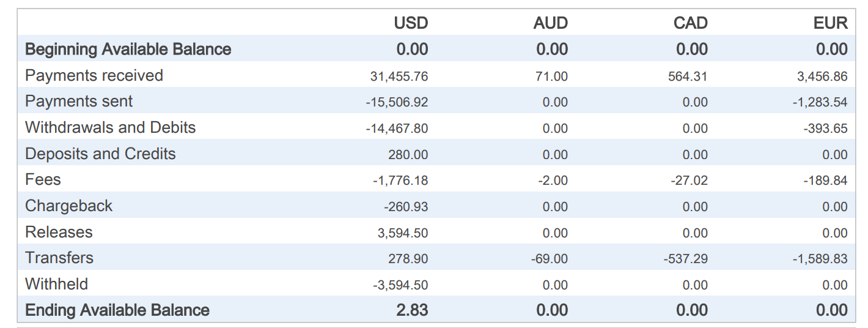Click the USD ending balance 2.83

click(x=412, y=310)
